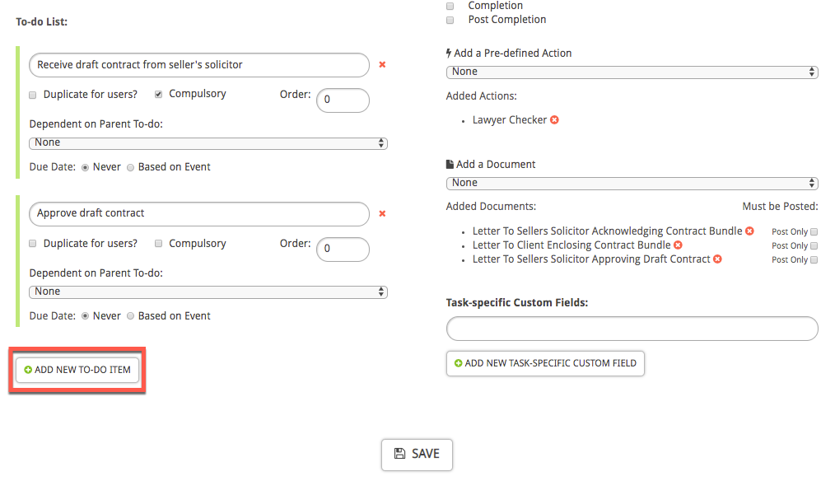Click the green plus on Add New To-do
The image size is (835, 504).
(26, 370)
